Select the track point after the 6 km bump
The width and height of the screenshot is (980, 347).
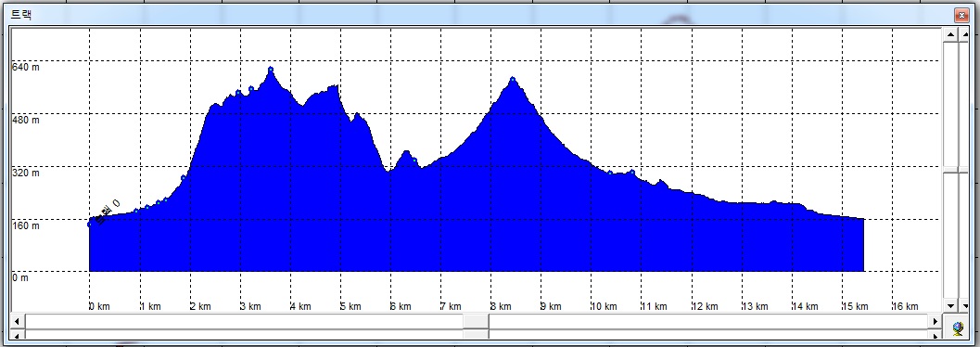(x=415, y=161)
